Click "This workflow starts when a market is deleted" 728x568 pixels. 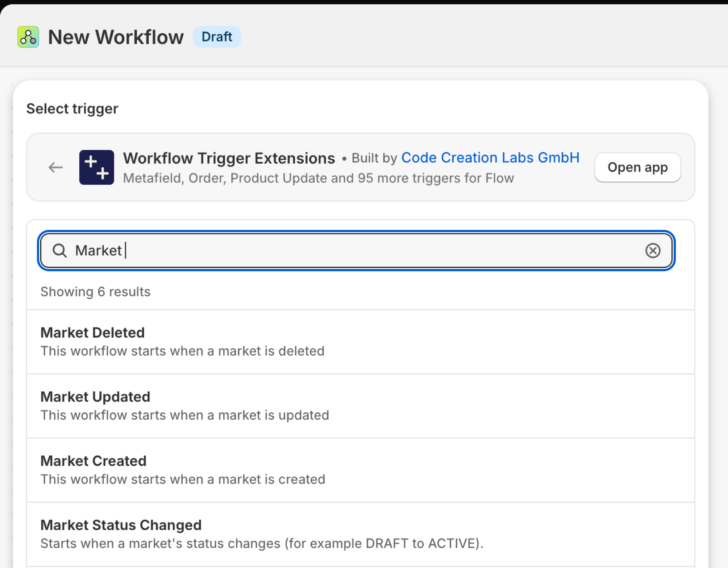click(182, 351)
